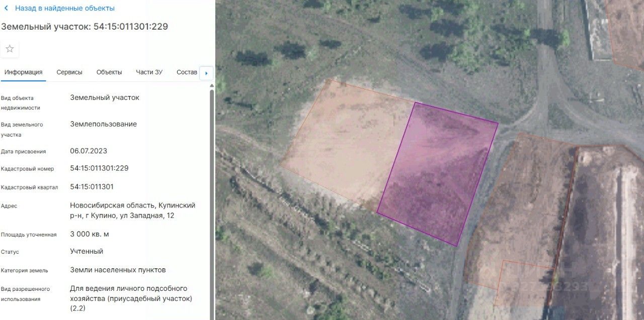
Task: Click the parcel title heading
Action: (85, 27)
